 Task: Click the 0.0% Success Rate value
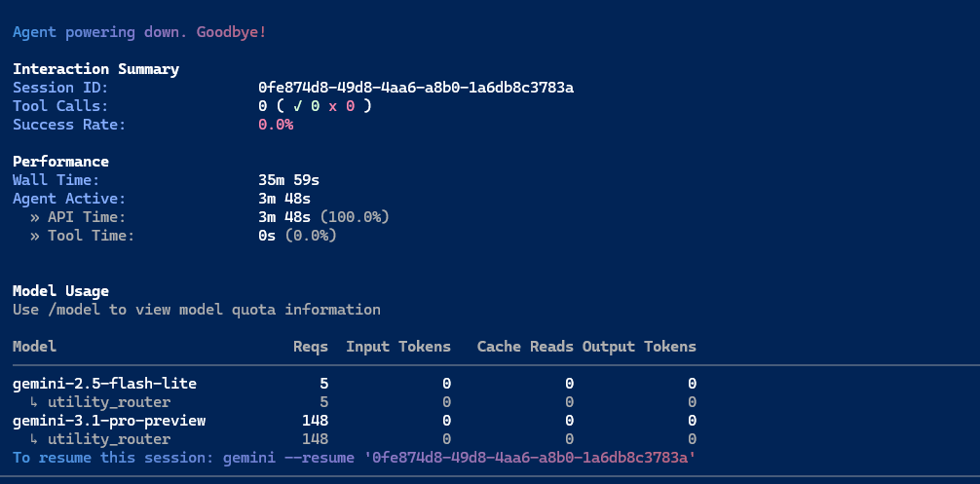click(276, 125)
